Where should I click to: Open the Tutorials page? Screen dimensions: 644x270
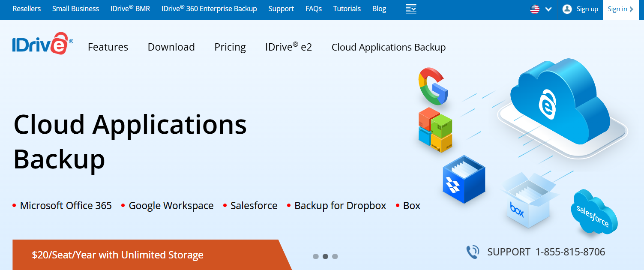click(347, 9)
